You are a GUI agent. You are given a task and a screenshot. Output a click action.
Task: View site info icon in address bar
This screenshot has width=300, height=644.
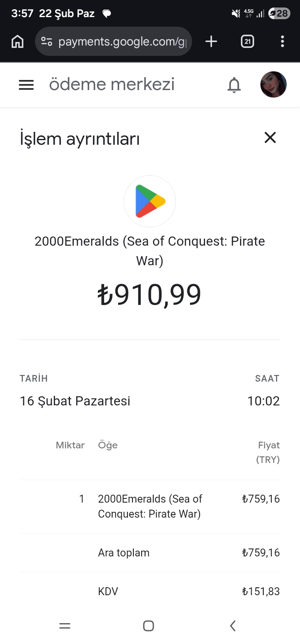(47, 42)
